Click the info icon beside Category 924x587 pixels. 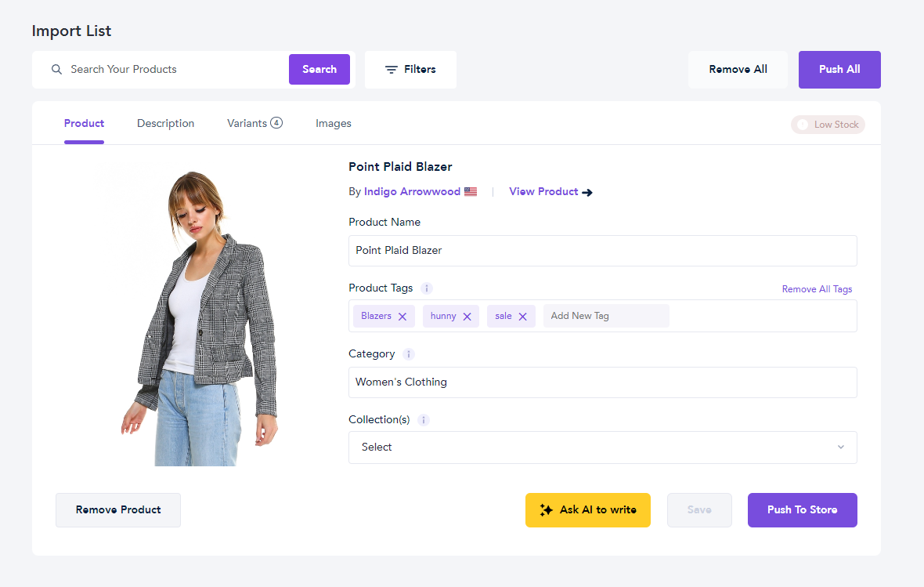[x=408, y=354]
